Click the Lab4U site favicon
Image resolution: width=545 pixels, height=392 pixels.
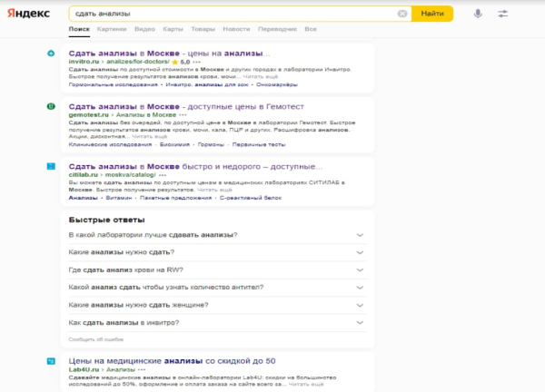[x=51, y=361]
